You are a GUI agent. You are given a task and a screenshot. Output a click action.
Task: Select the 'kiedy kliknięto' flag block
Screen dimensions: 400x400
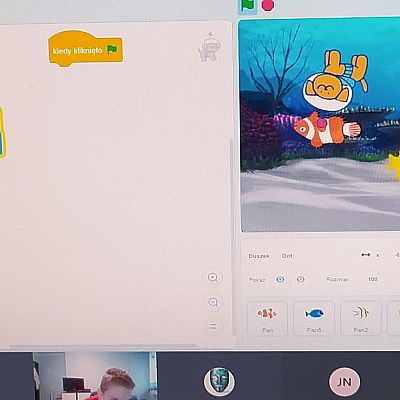(86, 49)
